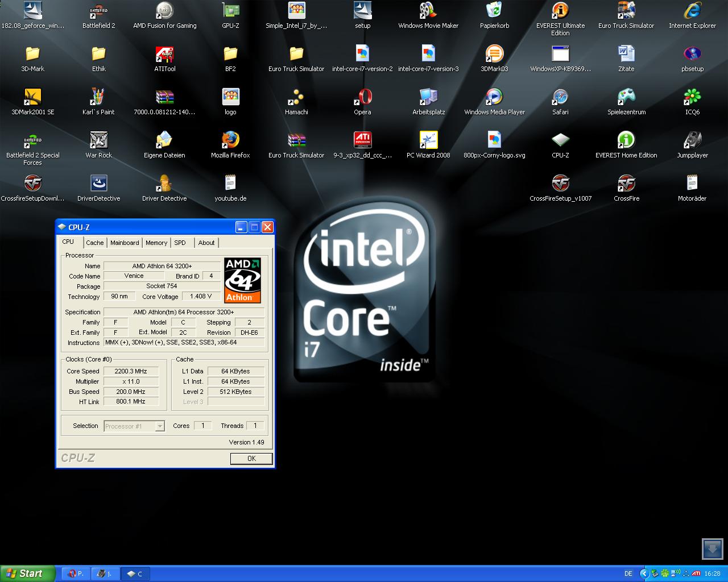Image resolution: width=728 pixels, height=582 pixels.
Task: Select the 3D-Mark folder
Action: 32,59
